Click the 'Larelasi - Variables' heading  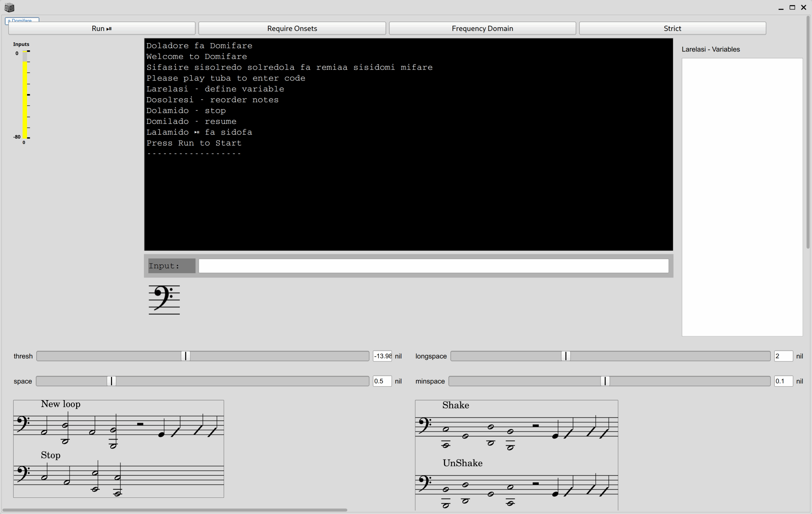click(710, 49)
